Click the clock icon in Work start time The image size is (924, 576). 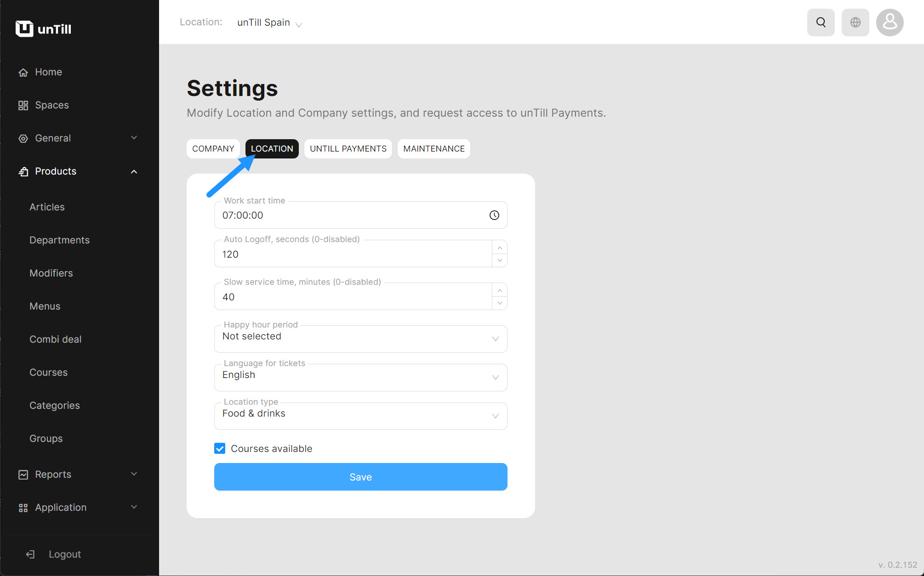click(x=494, y=215)
